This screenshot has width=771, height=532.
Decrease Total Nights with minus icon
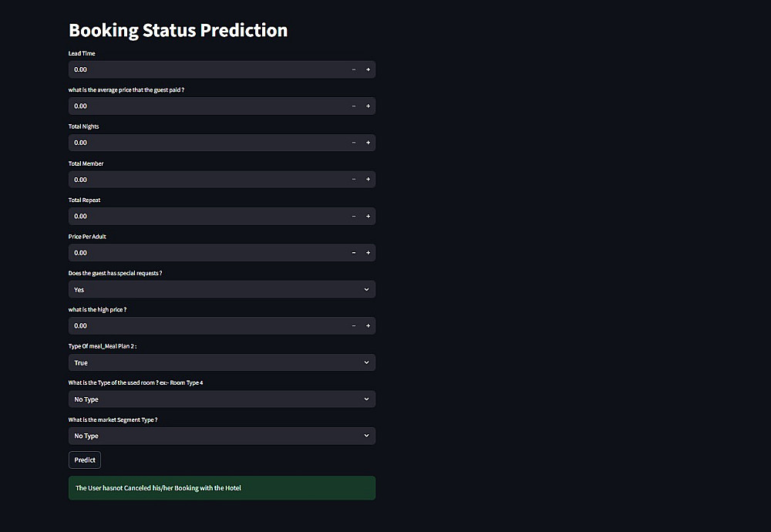coord(354,143)
